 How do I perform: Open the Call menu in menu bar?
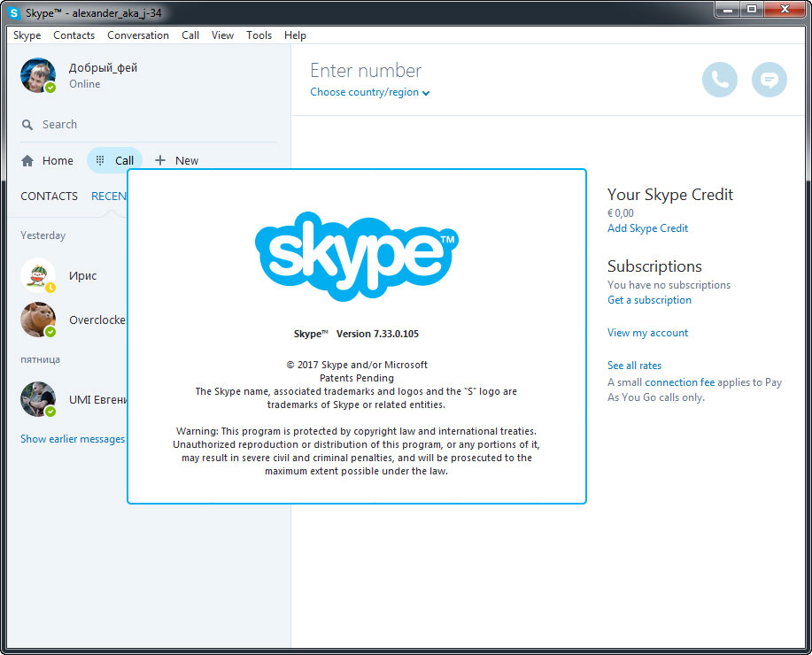click(x=190, y=35)
